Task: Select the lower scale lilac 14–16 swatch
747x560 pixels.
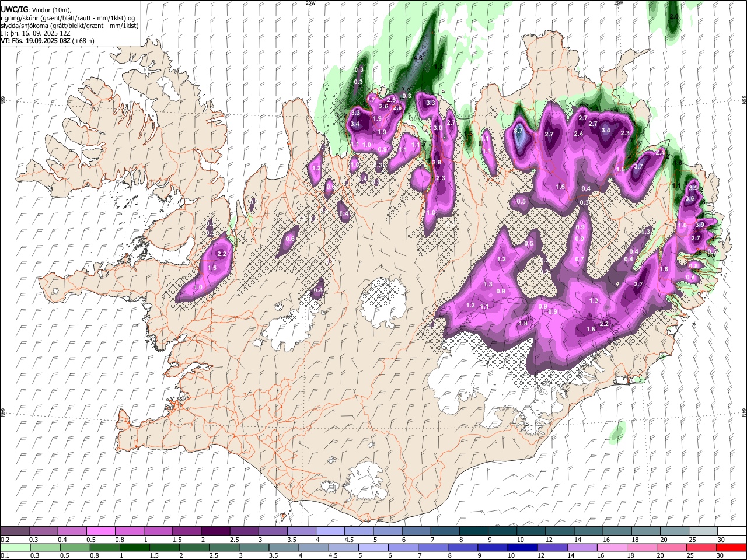Action: click(x=582, y=547)
